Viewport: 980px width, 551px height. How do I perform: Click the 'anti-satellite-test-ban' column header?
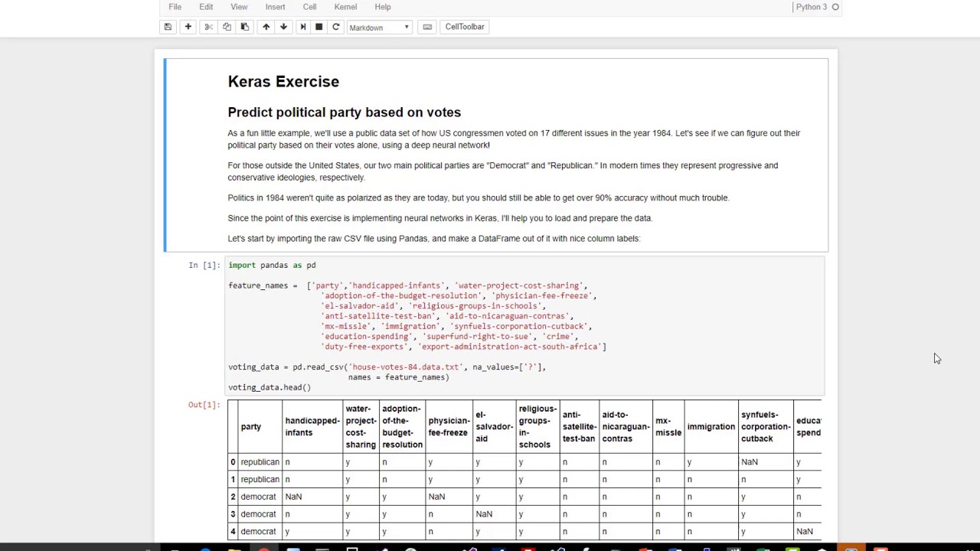pos(580,427)
